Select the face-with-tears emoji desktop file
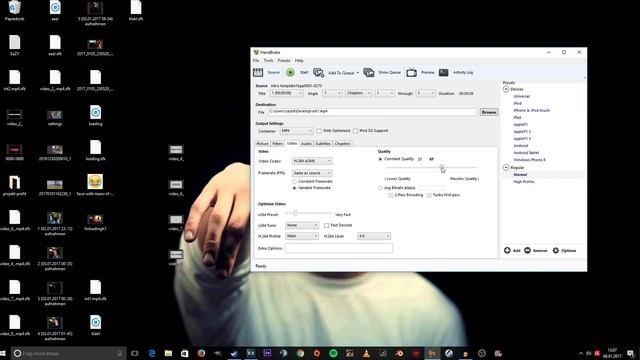 (95, 182)
